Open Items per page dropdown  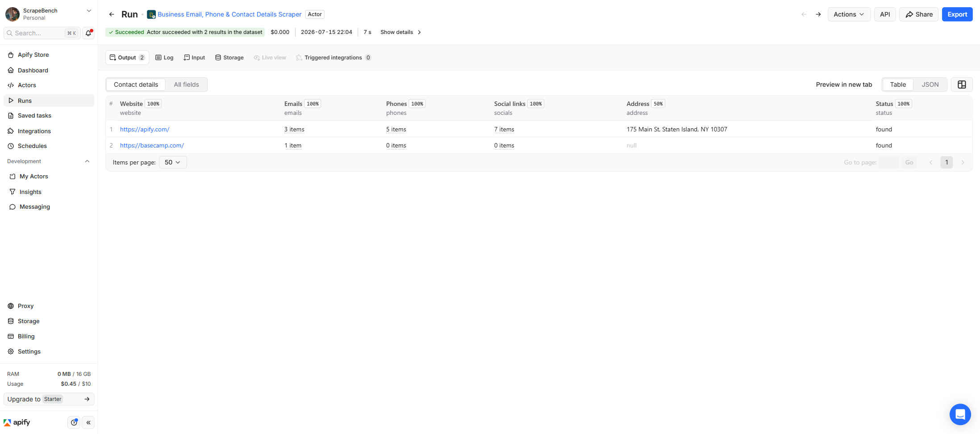173,162
